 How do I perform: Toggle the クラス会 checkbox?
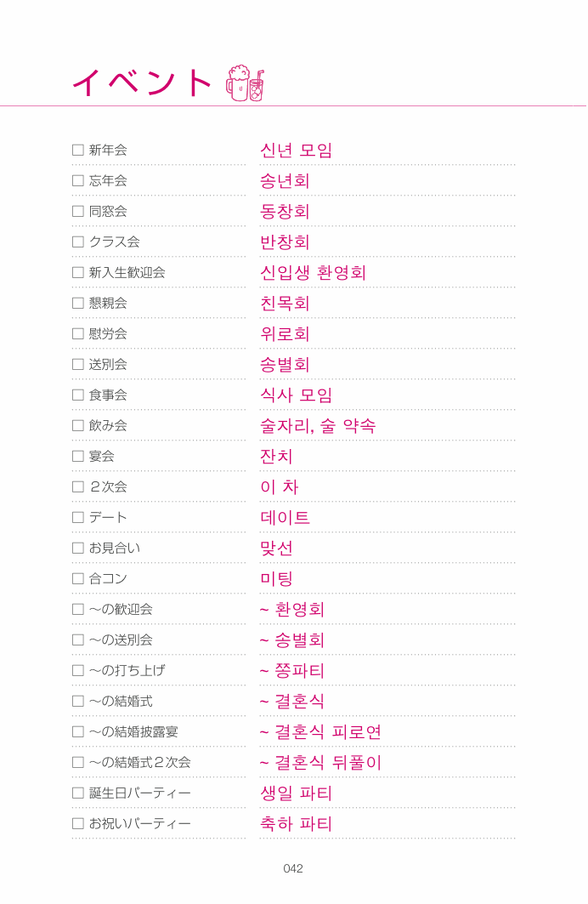point(77,242)
